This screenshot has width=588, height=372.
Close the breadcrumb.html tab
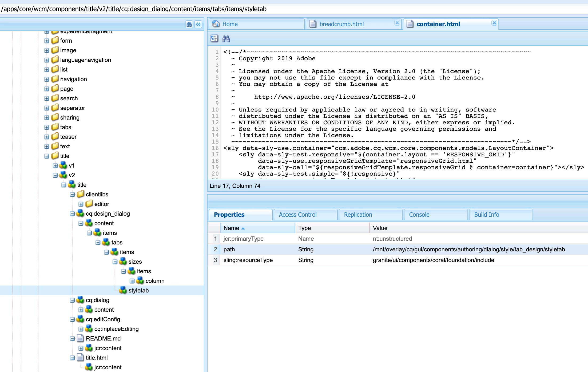(x=397, y=23)
